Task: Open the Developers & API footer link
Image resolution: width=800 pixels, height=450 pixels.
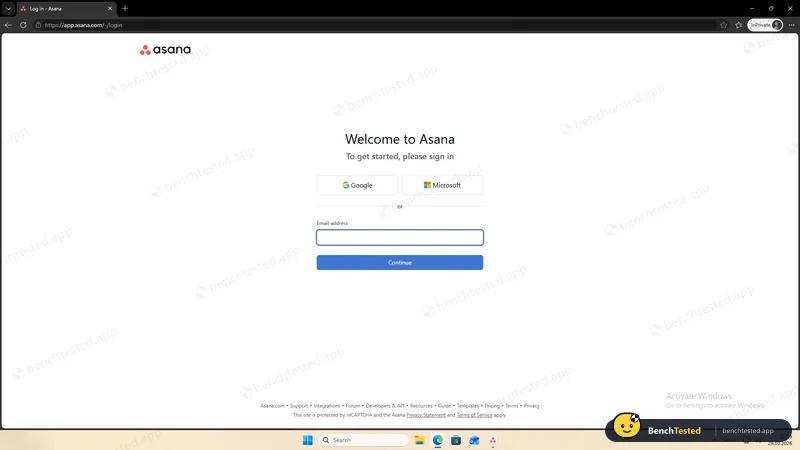Action: click(385, 406)
